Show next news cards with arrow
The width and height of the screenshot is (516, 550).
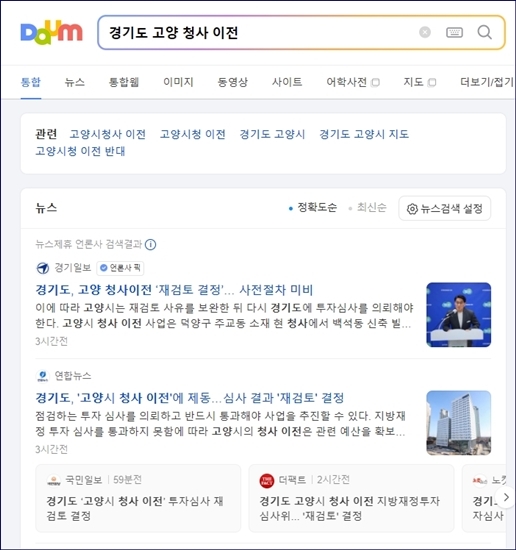[505, 497]
